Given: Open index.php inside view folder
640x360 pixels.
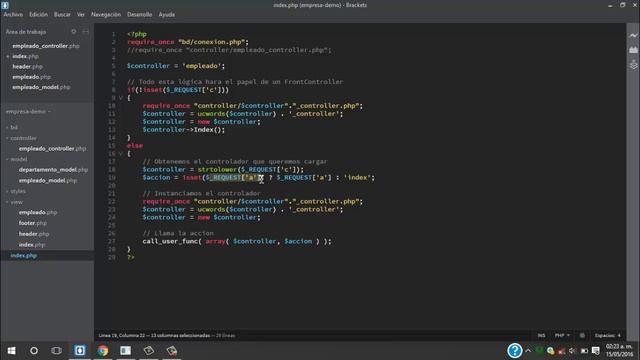Looking at the screenshot, I should (32, 244).
